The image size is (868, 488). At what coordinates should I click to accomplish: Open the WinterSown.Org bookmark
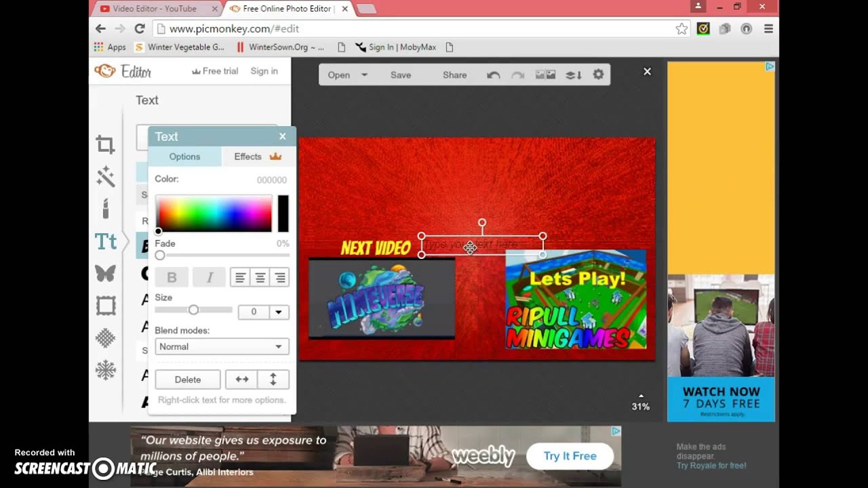tap(280, 47)
